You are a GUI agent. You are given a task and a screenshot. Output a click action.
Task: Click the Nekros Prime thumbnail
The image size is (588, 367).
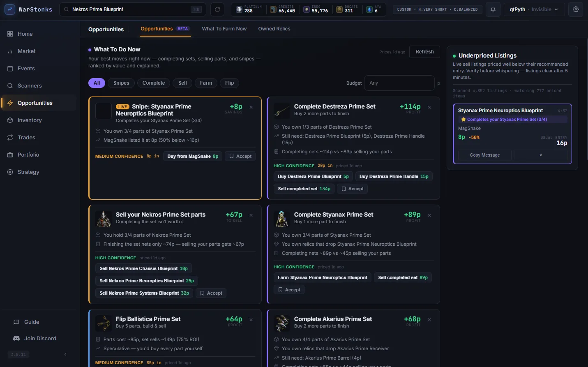(104, 219)
